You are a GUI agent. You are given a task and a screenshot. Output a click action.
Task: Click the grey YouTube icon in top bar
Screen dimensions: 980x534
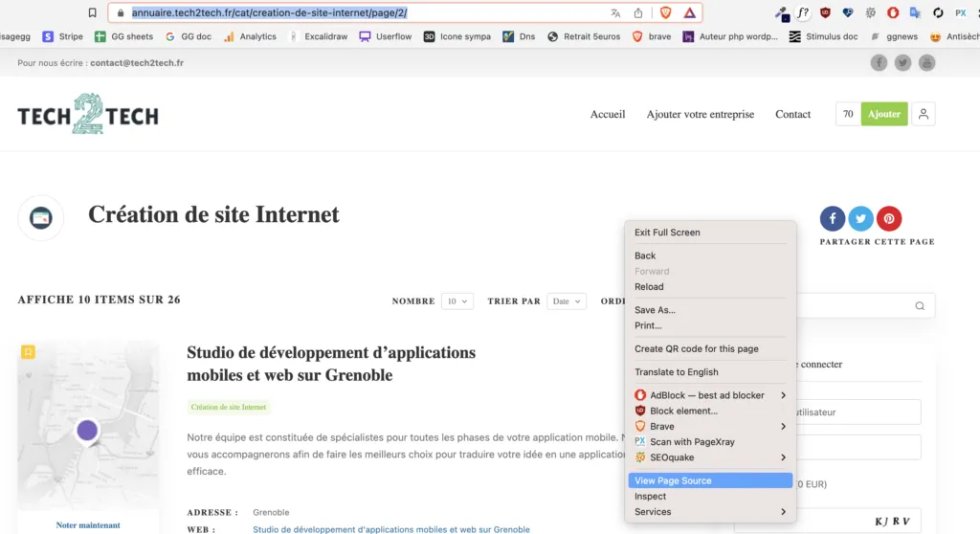926,62
